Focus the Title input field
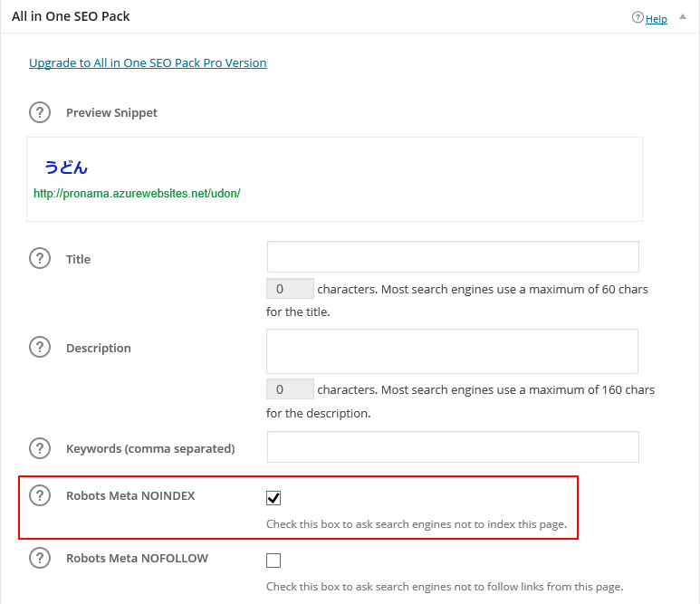 tap(453, 256)
